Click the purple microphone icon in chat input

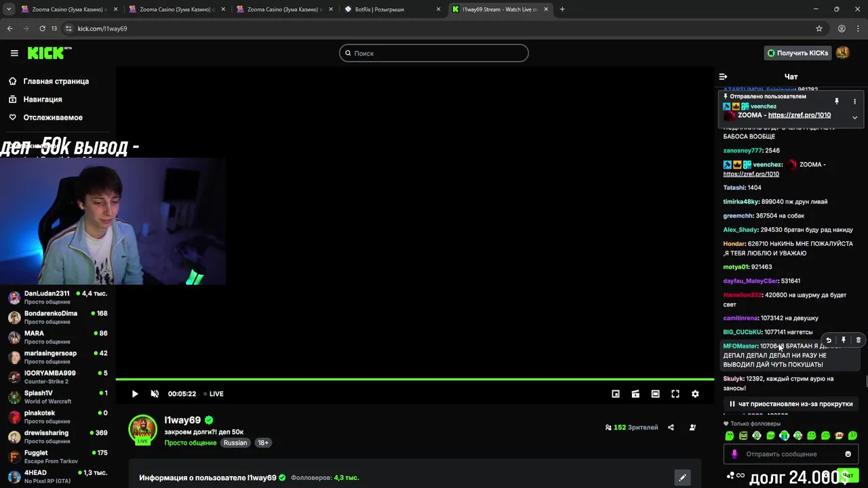coord(734,454)
